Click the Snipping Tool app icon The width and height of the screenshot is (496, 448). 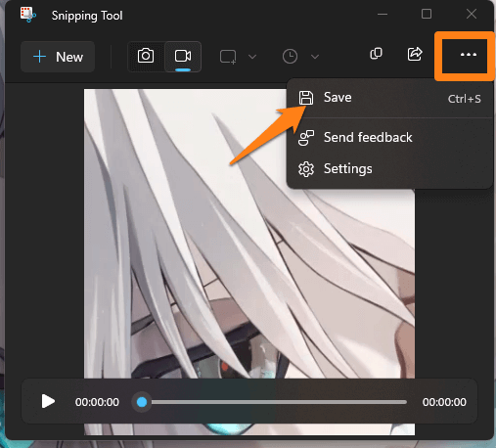(x=28, y=15)
